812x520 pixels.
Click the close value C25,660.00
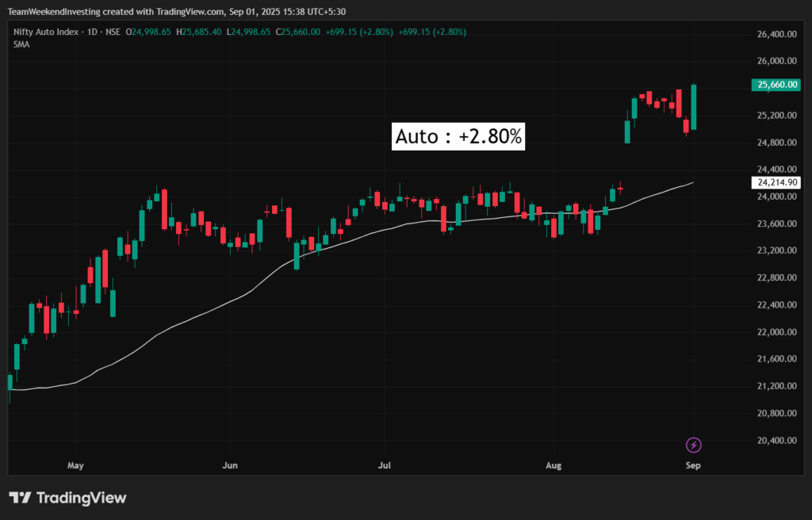[x=298, y=32]
